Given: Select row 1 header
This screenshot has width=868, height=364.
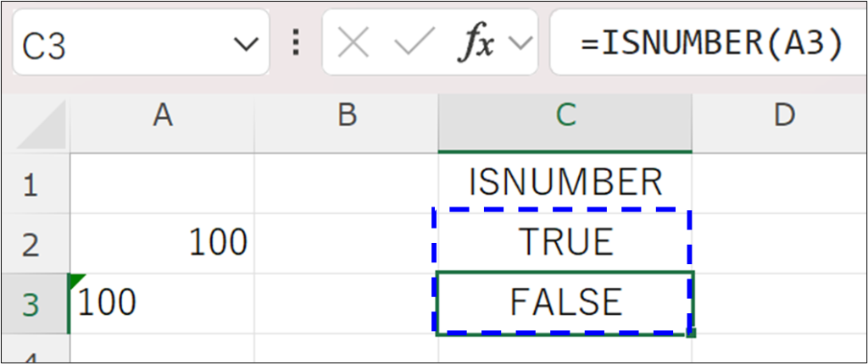Looking at the screenshot, I should tap(32, 184).
